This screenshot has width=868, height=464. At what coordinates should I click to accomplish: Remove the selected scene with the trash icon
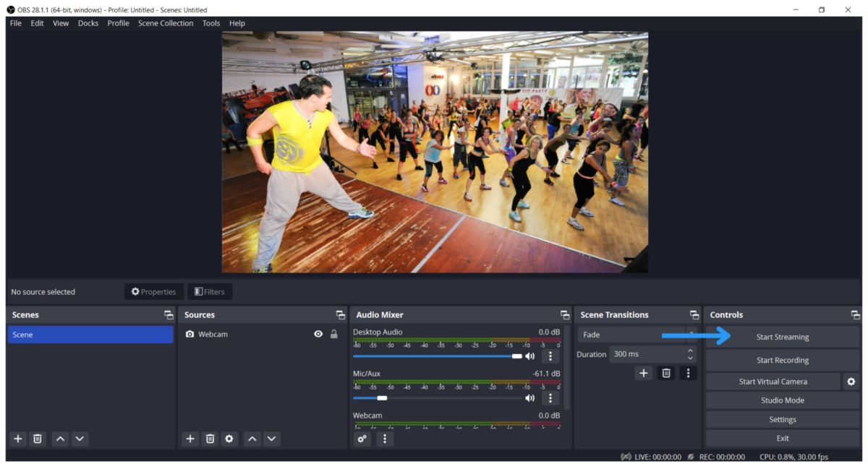coord(37,439)
